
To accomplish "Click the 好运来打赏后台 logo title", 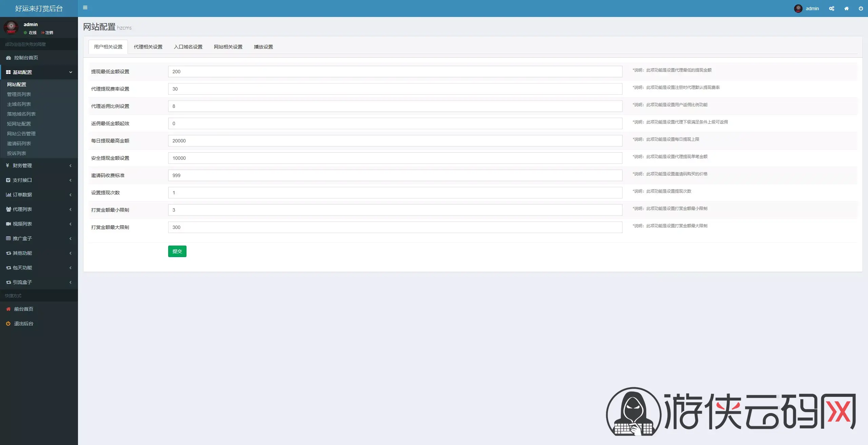I will [x=39, y=8].
